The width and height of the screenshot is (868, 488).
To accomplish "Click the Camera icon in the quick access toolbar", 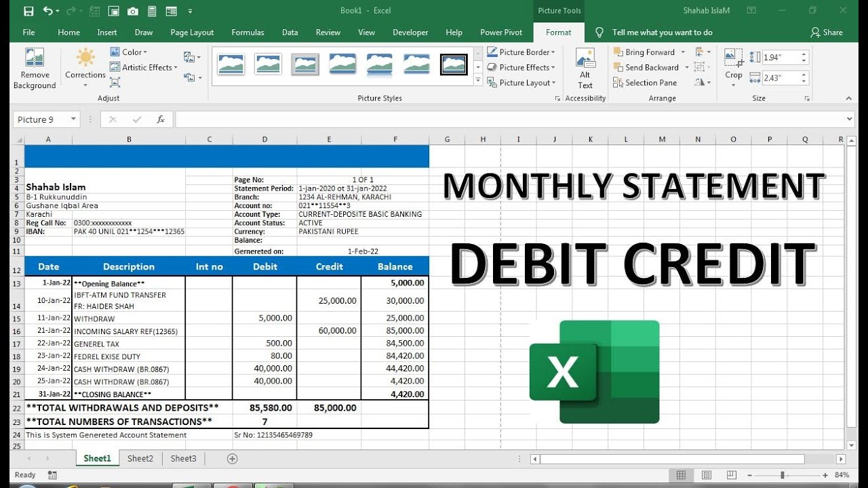I will click(133, 11).
